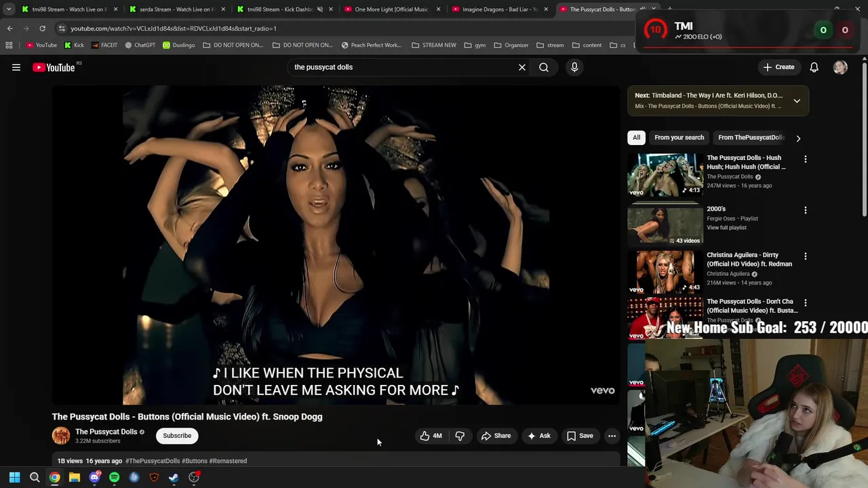Click the Ask button under the video

[539, 436]
